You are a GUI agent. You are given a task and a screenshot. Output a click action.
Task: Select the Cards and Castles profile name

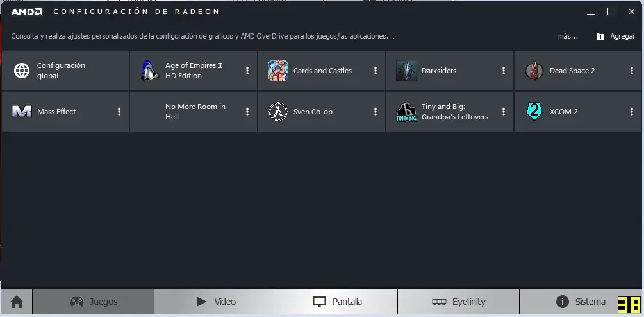pos(322,71)
